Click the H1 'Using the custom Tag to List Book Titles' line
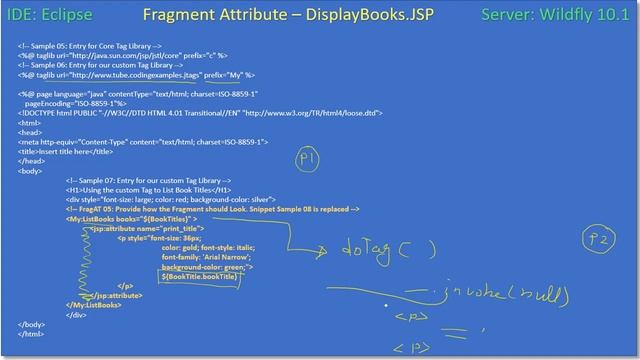640x360 pixels. [x=149, y=190]
